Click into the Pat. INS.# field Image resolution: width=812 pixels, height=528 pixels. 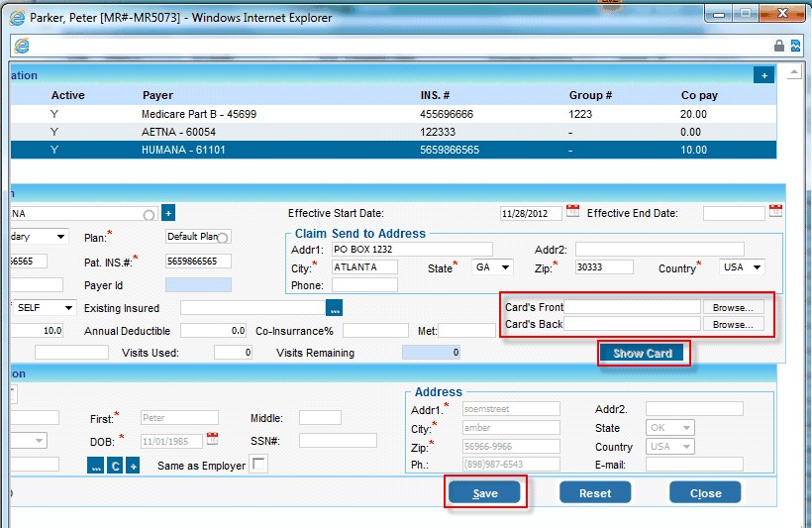pos(197,262)
